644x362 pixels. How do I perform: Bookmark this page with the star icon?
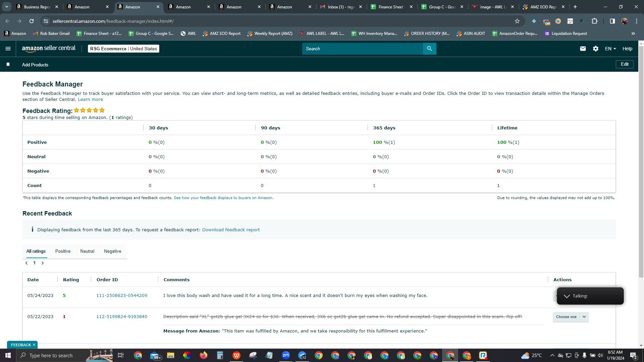[517, 21]
